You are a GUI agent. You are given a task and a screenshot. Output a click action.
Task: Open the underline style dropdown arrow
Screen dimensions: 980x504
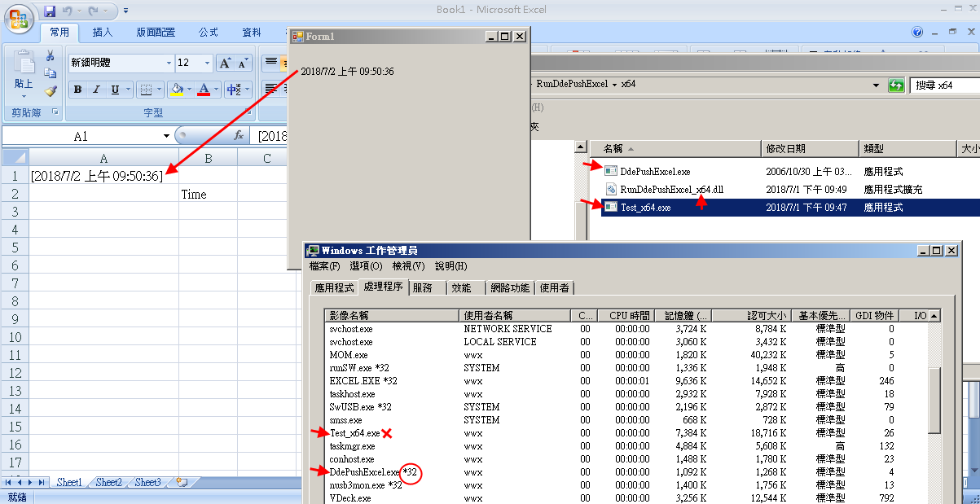point(128,90)
